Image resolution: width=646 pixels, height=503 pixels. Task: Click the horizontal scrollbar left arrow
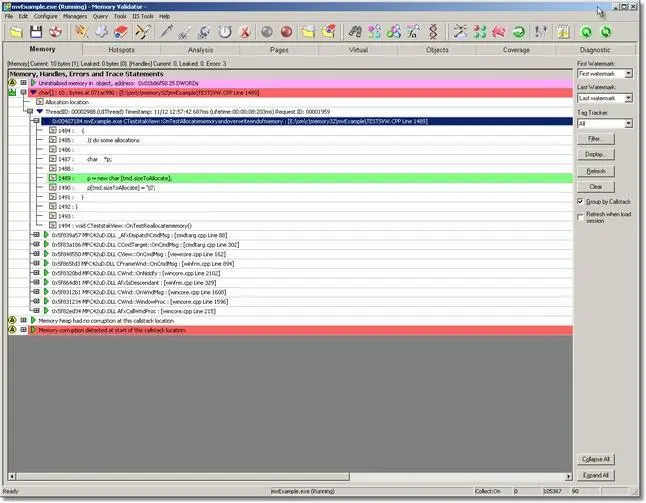pos(12,477)
